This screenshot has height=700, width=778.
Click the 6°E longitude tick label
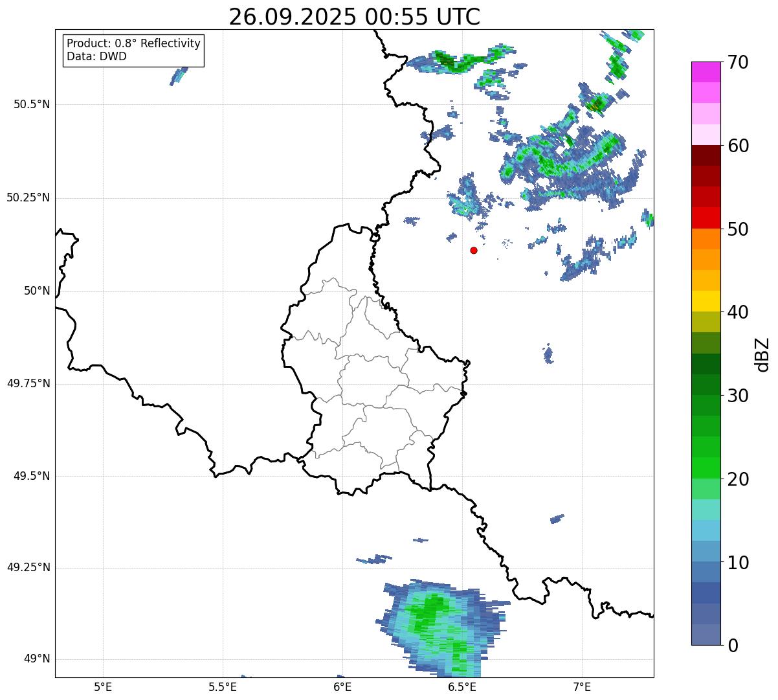pos(342,686)
